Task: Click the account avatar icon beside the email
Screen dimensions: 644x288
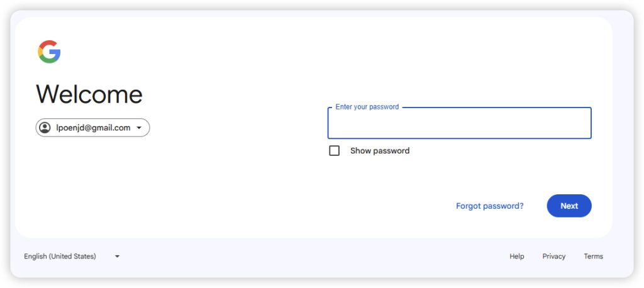Action: pyautogui.click(x=45, y=128)
